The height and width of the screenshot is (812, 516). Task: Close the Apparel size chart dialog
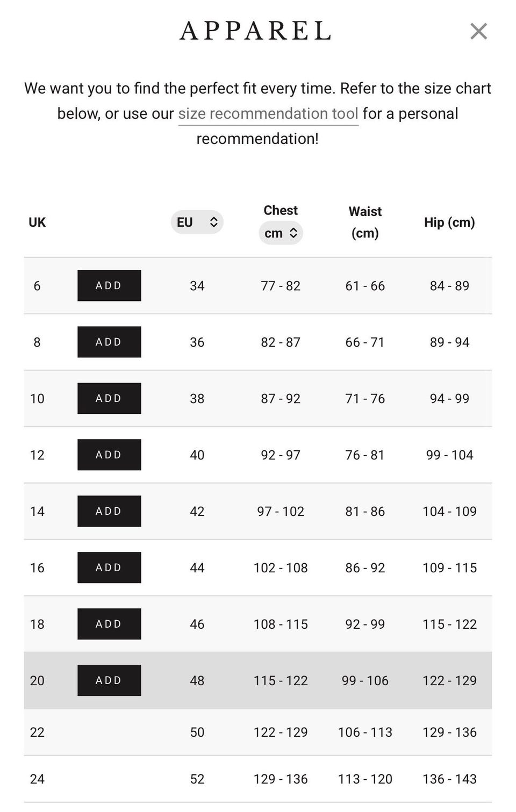click(x=478, y=31)
